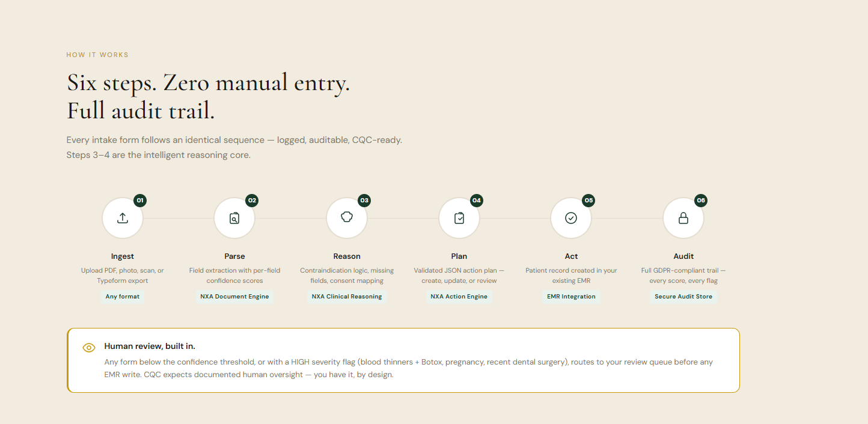Click the Any format tag
This screenshot has height=424, width=868.
coord(123,297)
